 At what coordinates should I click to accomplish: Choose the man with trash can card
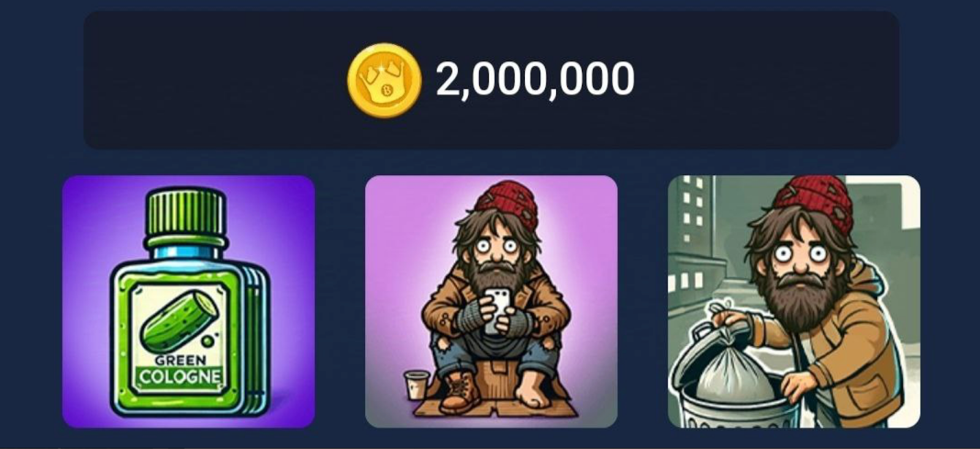click(794, 301)
